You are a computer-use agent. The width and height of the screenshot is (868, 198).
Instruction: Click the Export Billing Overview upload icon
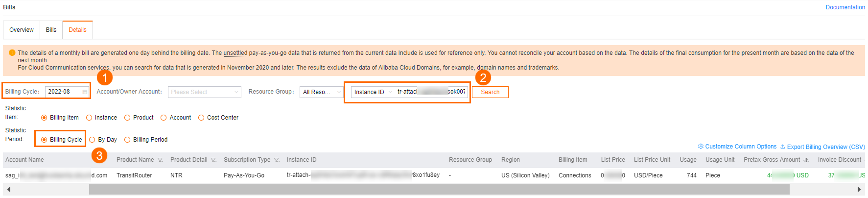(783, 147)
